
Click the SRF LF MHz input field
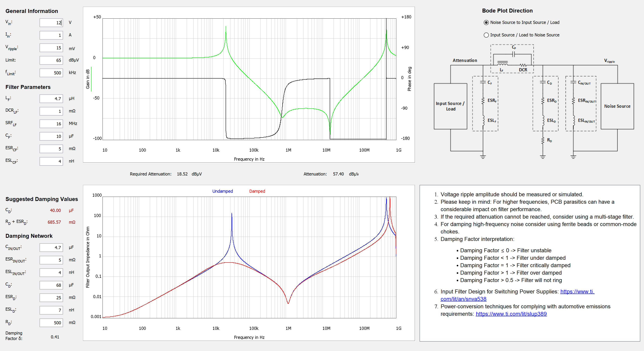point(51,124)
